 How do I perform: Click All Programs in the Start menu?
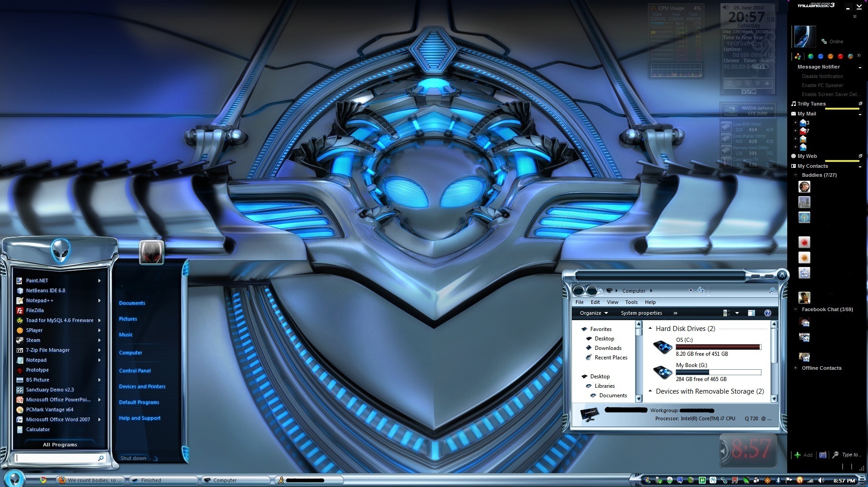[x=60, y=445]
